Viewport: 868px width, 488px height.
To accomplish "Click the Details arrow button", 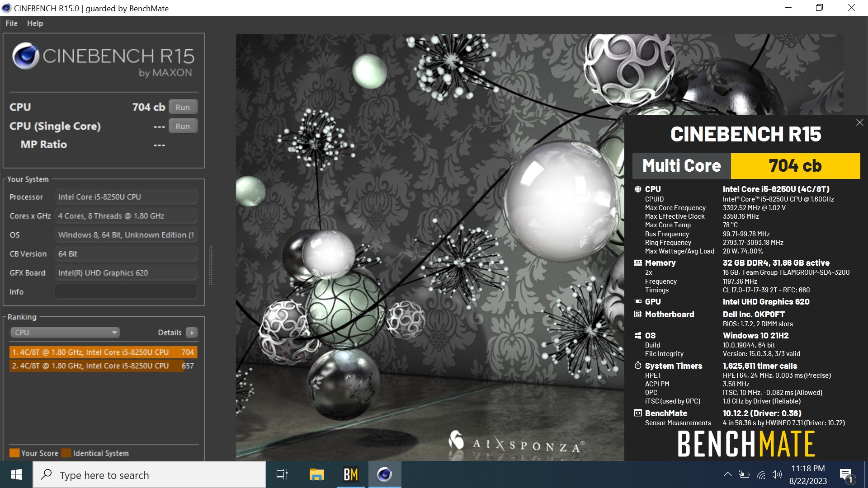I will click(192, 333).
